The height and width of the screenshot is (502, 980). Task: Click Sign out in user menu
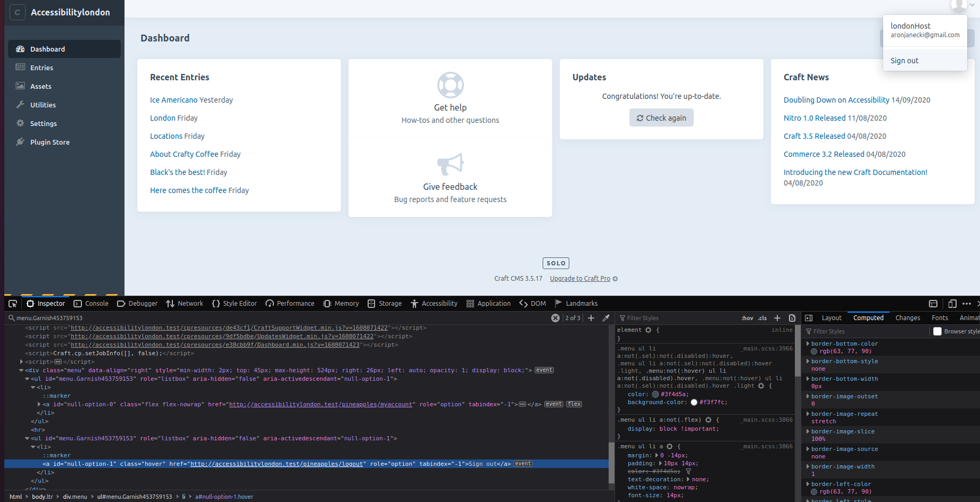[925, 61]
